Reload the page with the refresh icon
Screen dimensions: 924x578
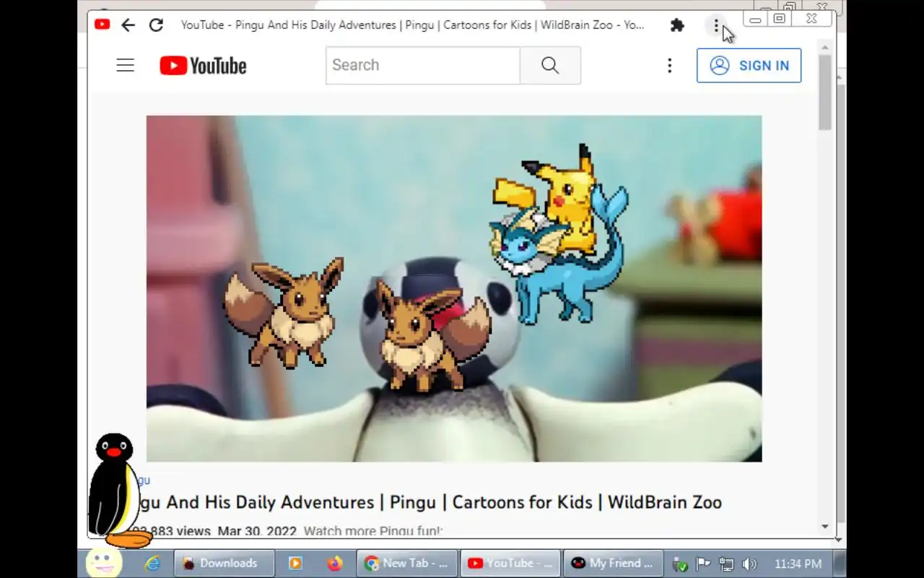[x=156, y=25]
